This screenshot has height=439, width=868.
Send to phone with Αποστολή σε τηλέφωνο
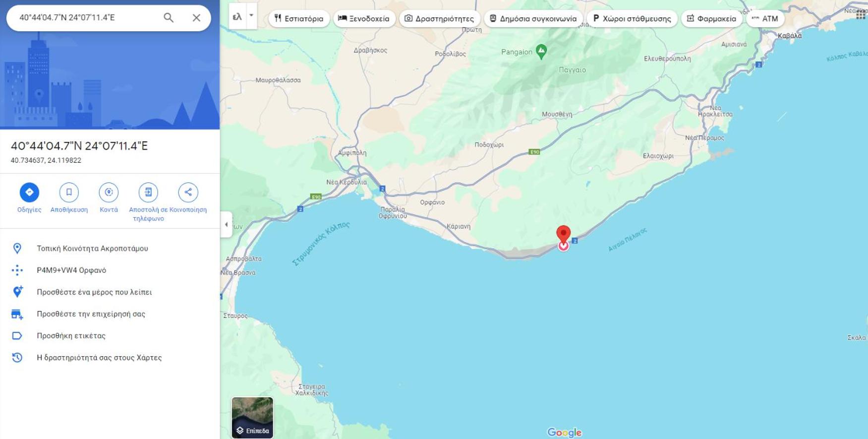tap(148, 192)
